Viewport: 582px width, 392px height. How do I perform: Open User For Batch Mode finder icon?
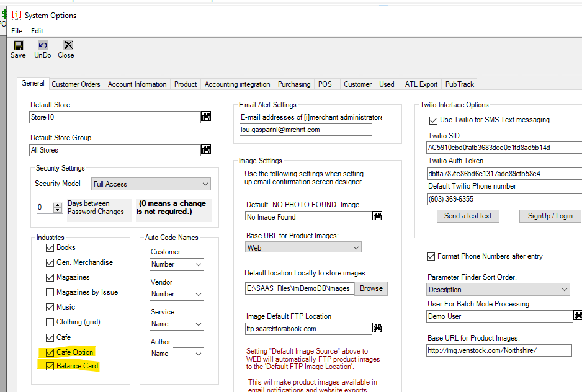tap(578, 316)
